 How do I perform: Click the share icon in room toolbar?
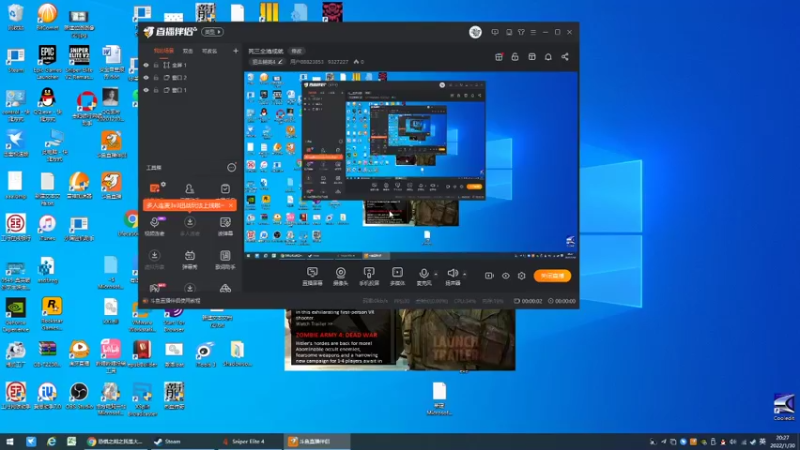tap(565, 57)
